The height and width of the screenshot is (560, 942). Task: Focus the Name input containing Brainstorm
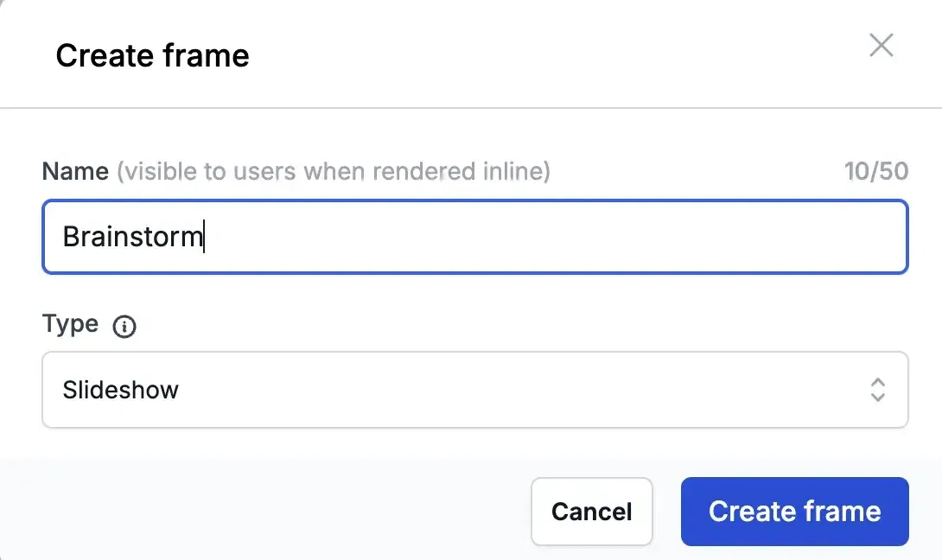pos(474,237)
